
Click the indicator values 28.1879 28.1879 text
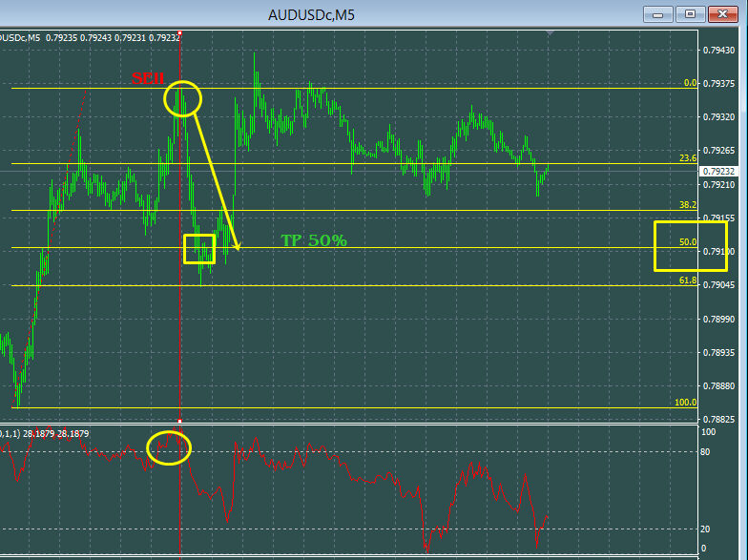55,433
